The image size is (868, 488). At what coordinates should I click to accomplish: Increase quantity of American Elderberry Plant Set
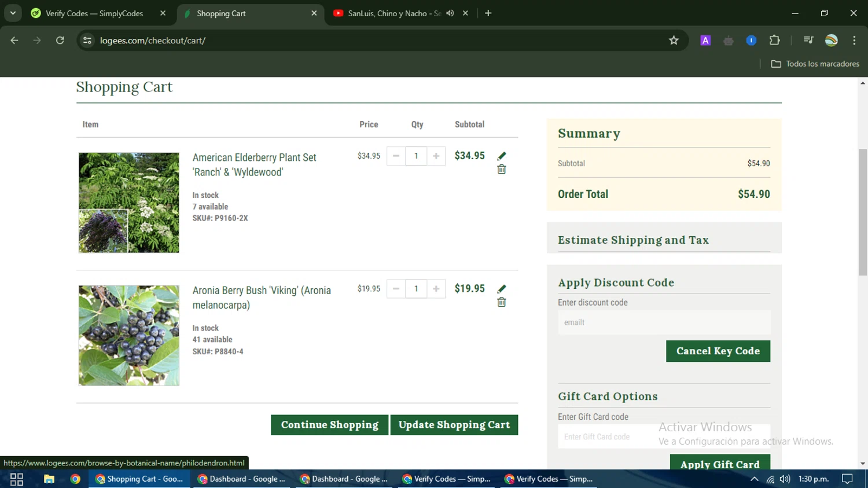tap(436, 156)
